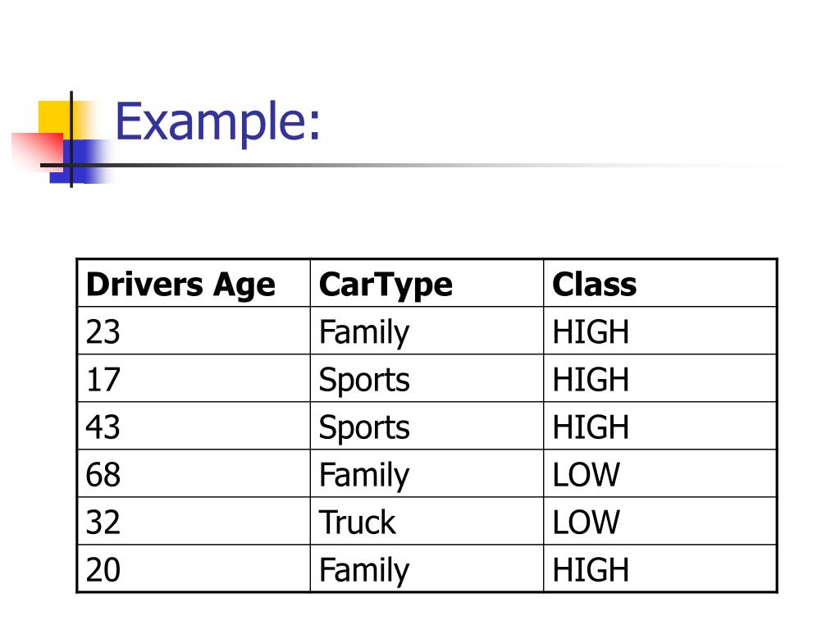
Task: Click the age cell showing 17
Action: (194, 378)
